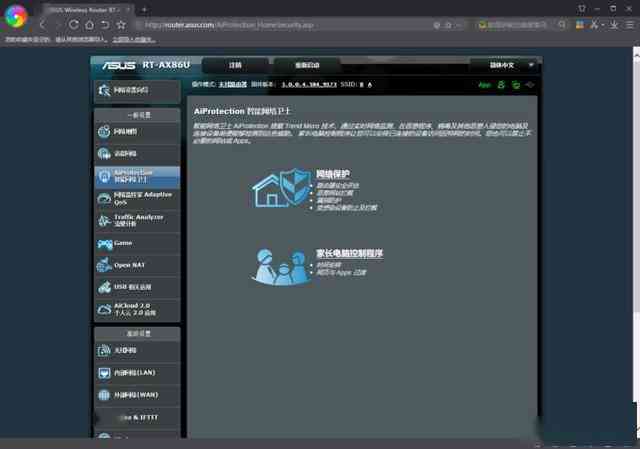The width and height of the screenshot is (640, 449).
Task: Click the USB status icon at header right
Action: tap(530, 85)
